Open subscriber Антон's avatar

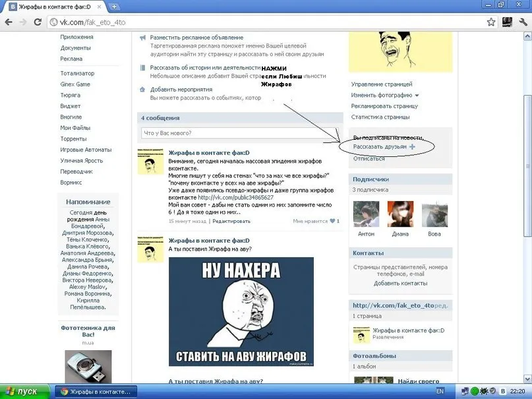pos(366,214)
